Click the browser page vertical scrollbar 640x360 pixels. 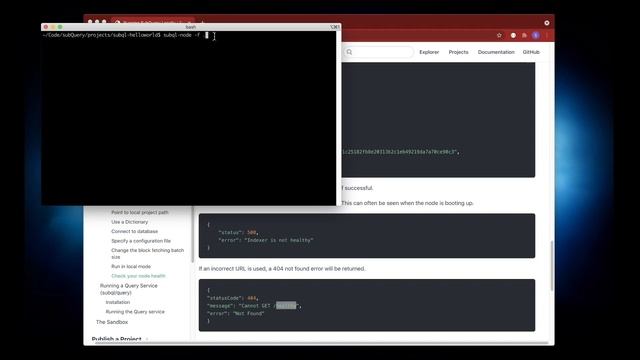pyautogui.click(x=552, y=265)
